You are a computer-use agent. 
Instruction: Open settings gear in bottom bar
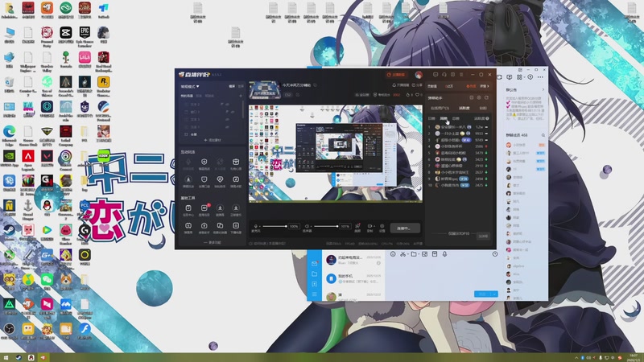[382, 228]
